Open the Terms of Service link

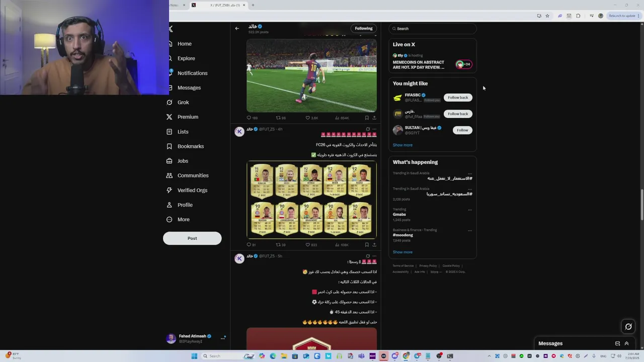tap(403, 266)
